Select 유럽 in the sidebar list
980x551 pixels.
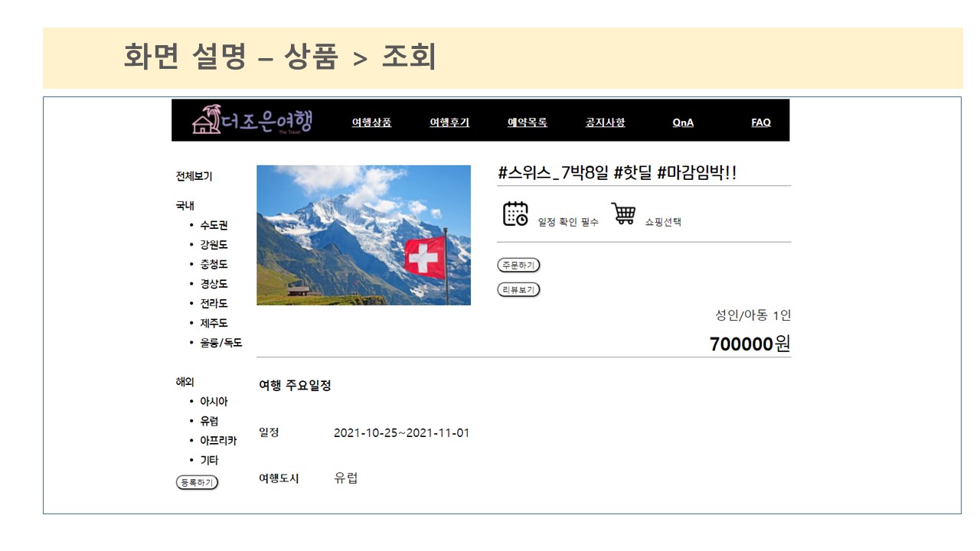pyautogui.click(x=209, y=421)
